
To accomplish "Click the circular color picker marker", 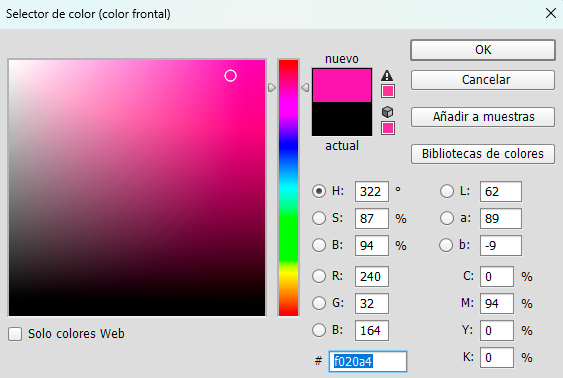I will pyautogui.click(x=231, y=76).
